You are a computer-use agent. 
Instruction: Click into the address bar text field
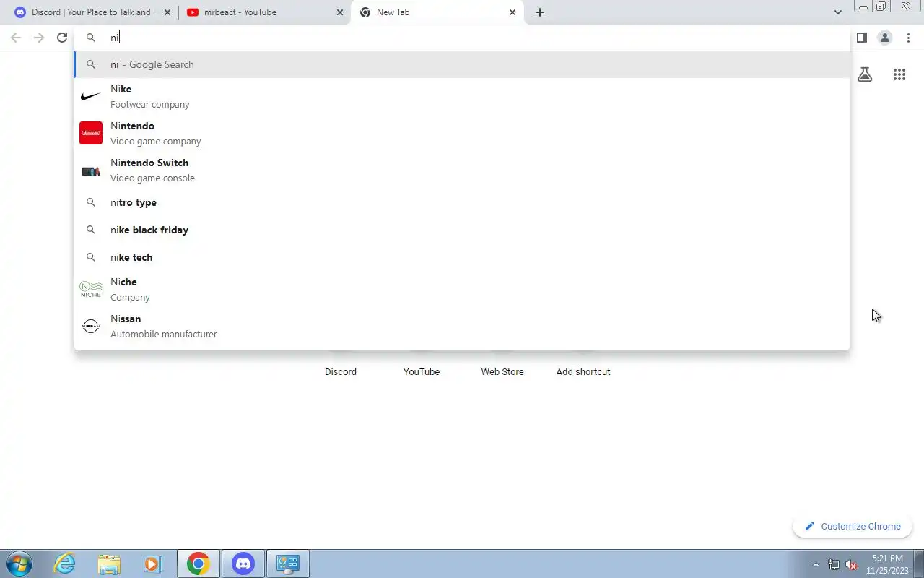(x=462, y=38)
